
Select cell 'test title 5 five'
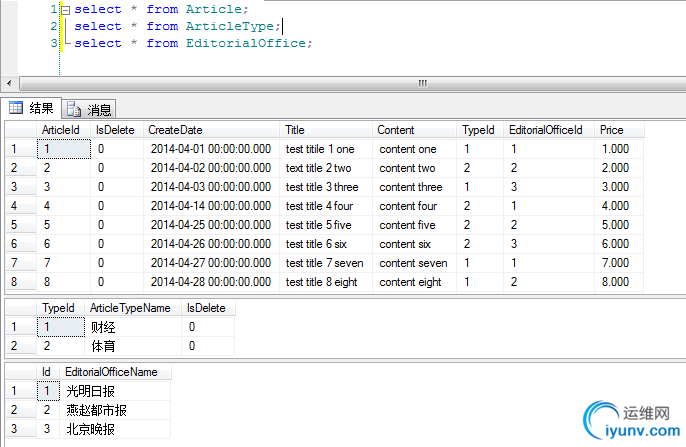[326, 225]
